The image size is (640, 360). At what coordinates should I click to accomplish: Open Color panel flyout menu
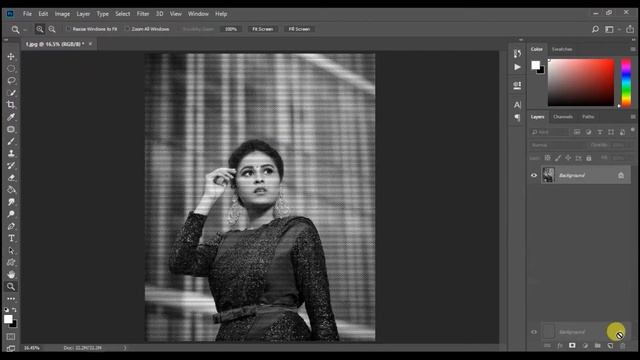click(633, 49)
